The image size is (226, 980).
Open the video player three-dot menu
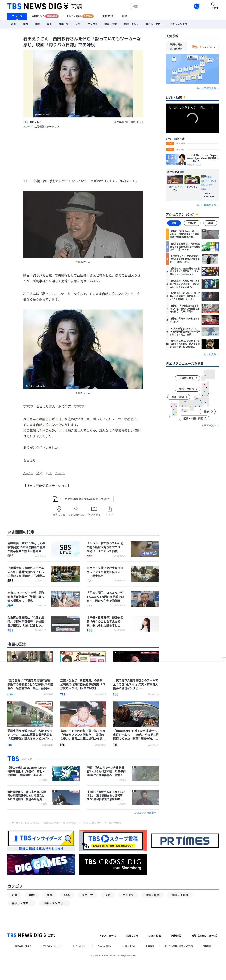tap(212, 108)
